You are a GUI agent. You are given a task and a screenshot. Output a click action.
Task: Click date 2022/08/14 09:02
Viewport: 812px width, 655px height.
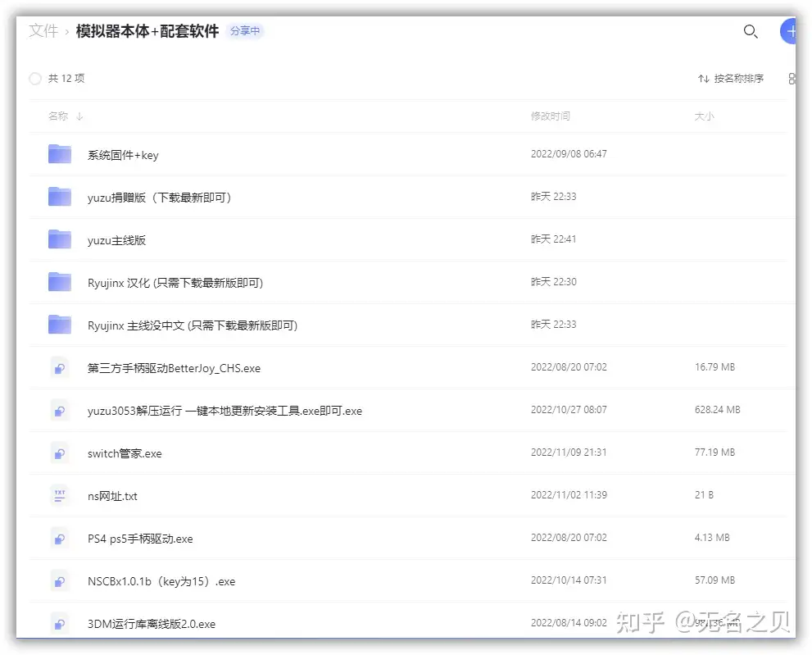pos(569,623)
